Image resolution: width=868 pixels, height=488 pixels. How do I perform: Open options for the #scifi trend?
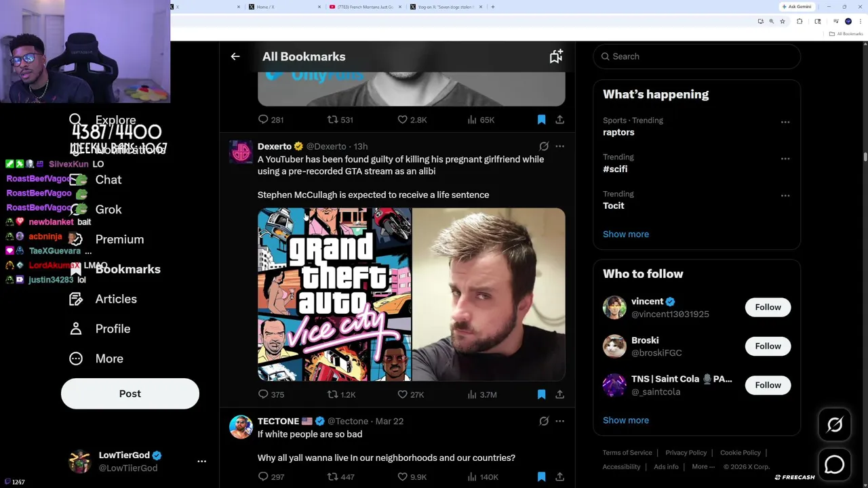785,159
